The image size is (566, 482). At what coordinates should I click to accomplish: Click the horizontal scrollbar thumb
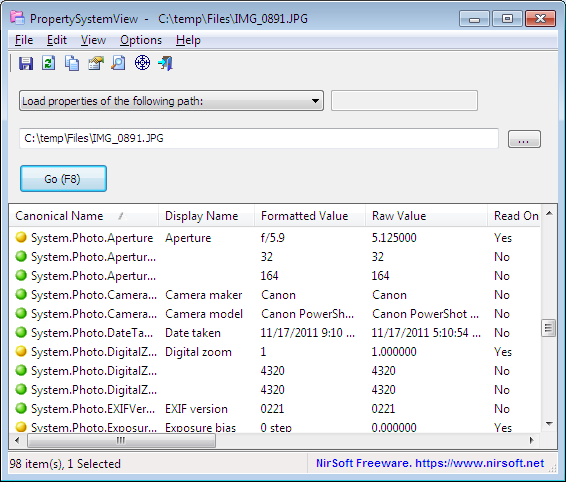[122, 440]
